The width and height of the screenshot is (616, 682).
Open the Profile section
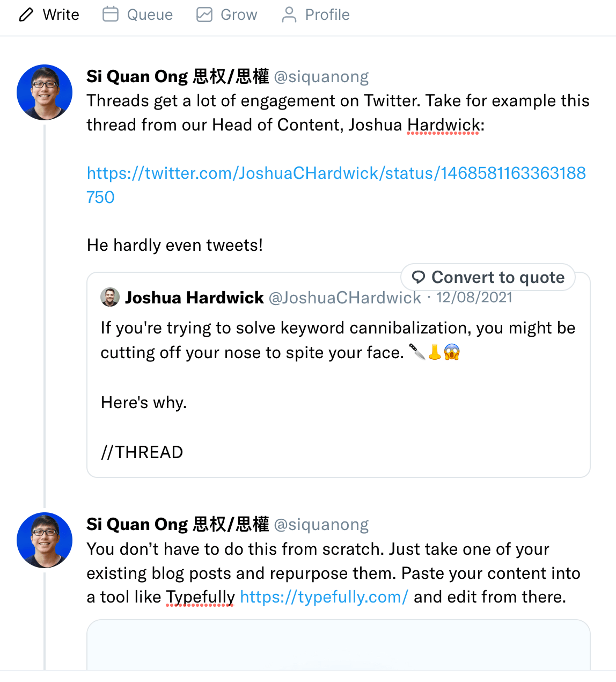[x=327, y=14]
